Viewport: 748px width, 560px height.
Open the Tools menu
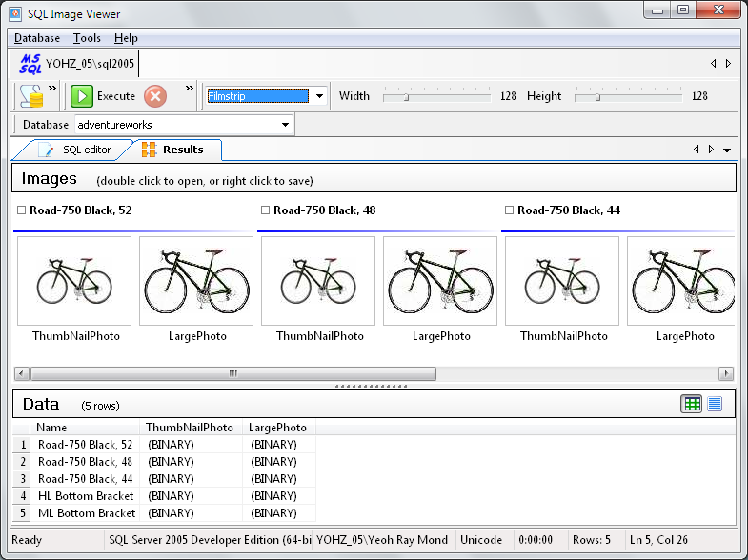pos(87,38)
